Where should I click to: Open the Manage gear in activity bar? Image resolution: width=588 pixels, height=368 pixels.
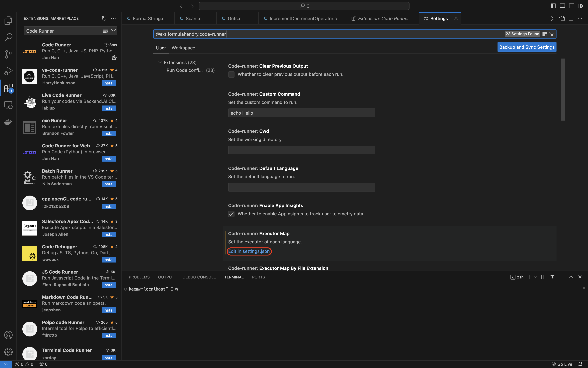8,352
